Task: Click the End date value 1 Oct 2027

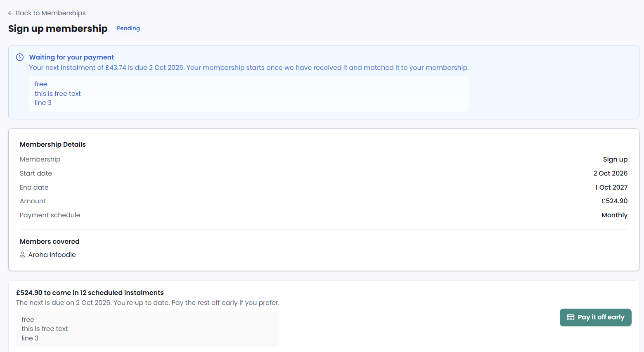Action: click(611, 187)
